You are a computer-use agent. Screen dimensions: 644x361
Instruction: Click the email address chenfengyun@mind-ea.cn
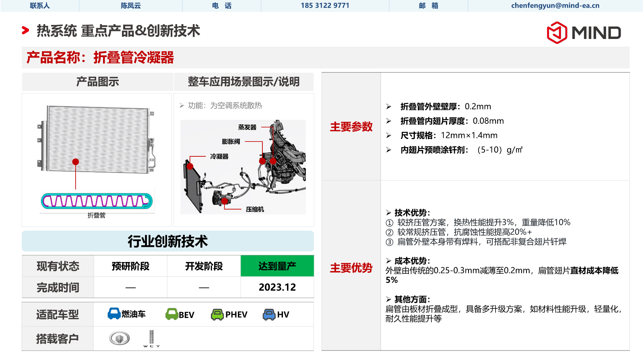(555, 6)
